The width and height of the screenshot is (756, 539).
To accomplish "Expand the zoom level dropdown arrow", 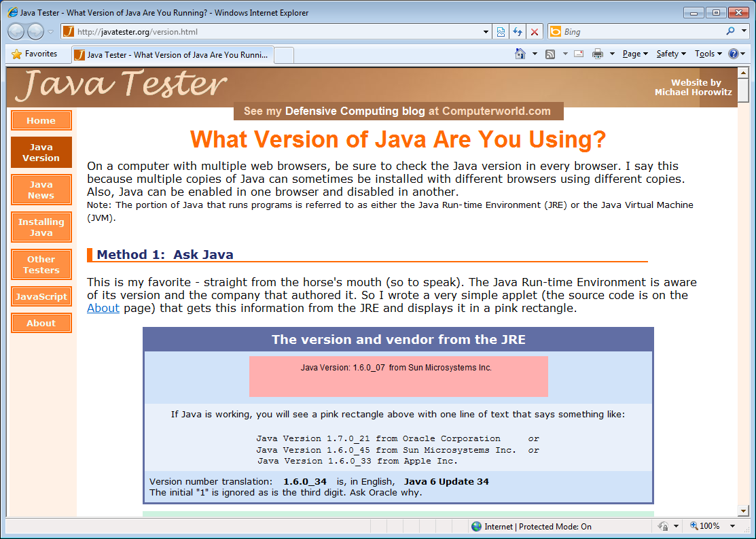I will tap(732, 526).
